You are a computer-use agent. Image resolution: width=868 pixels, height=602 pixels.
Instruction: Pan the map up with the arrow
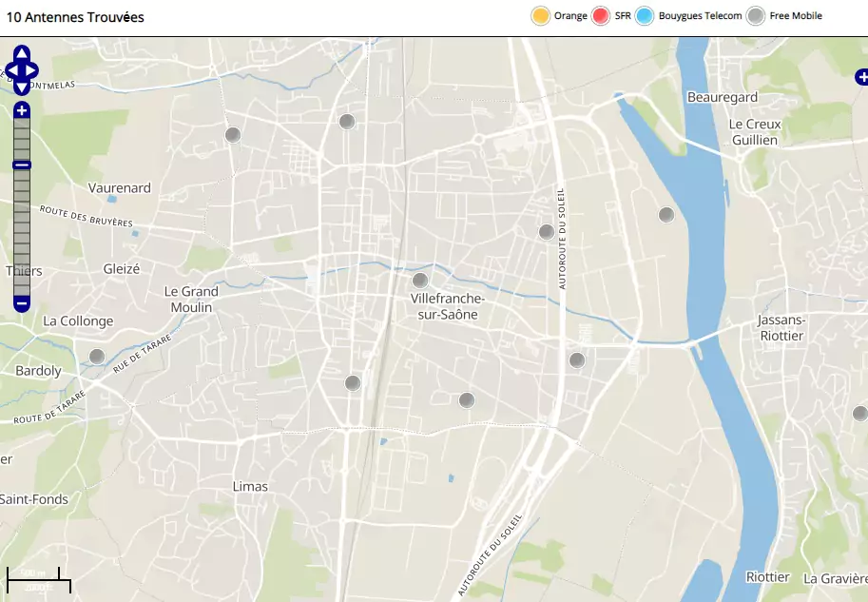[22, 54]
